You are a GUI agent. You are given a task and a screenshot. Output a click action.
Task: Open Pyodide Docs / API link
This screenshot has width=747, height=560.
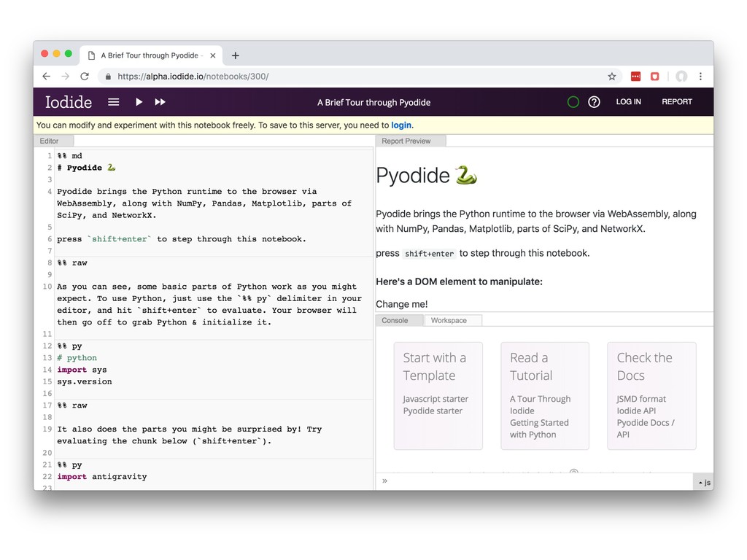point(645,429)
